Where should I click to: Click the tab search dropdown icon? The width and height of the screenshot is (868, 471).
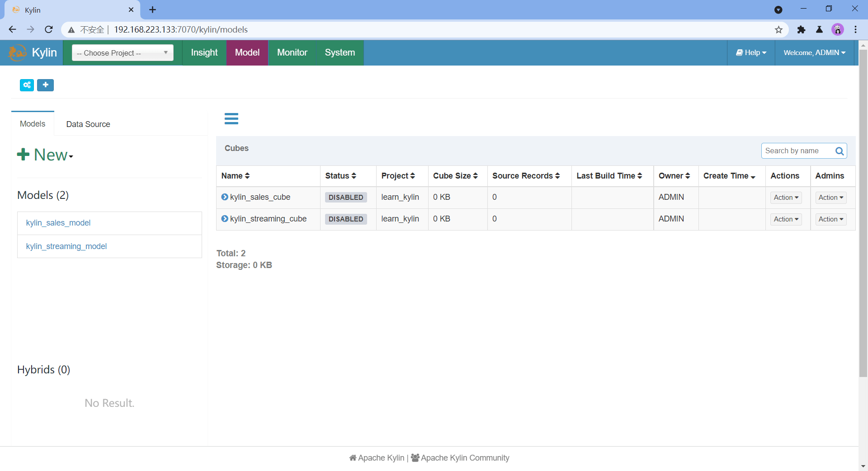[778, 9]
